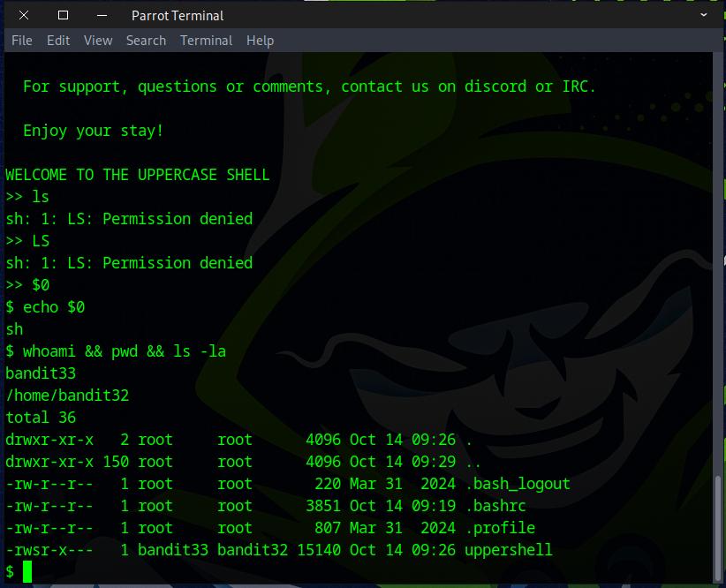The image size is (726, 588).
Task: Click the empty scrollbar track above the thumb
Action: coord(718,265)
